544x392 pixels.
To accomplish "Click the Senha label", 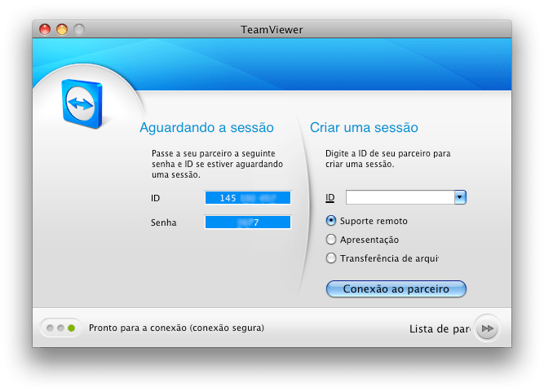I will pyautogui.click(x=163, y=222).
